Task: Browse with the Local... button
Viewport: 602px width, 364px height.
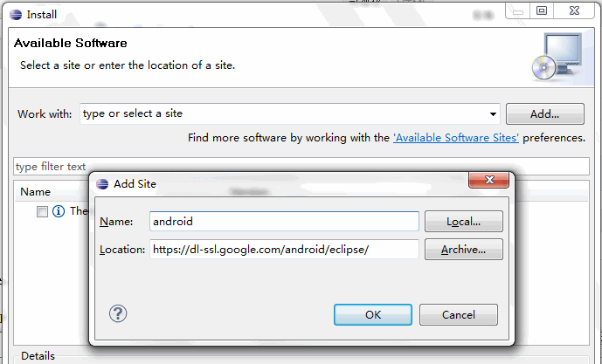Action: point(464,222)
